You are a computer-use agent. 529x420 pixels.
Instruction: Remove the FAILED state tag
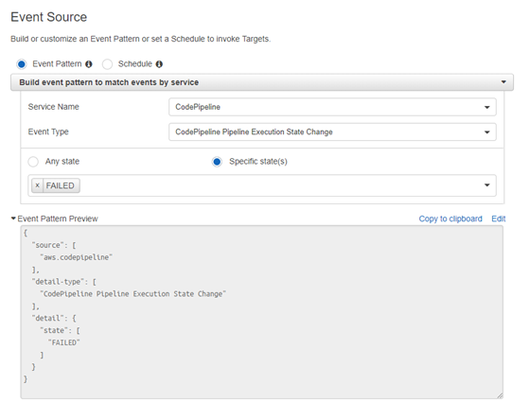38,185
